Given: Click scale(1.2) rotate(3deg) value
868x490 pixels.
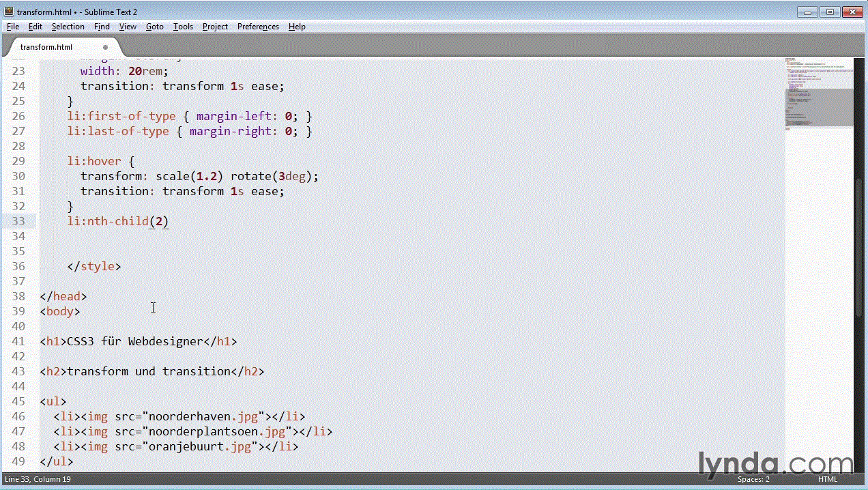Looking at the screenshot, I should tap(233, 176).
